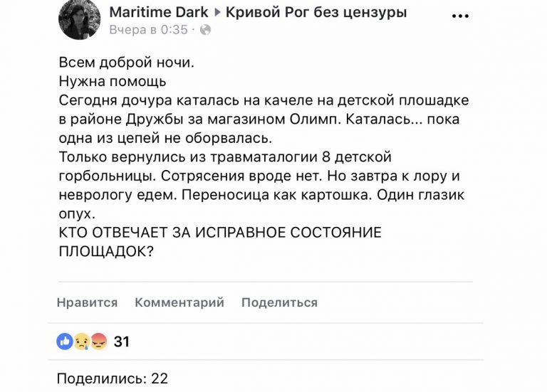547x392 pixels.
Task: Click the uppercase question about ПЛОЩАДОК
Action: coord(220,242)
